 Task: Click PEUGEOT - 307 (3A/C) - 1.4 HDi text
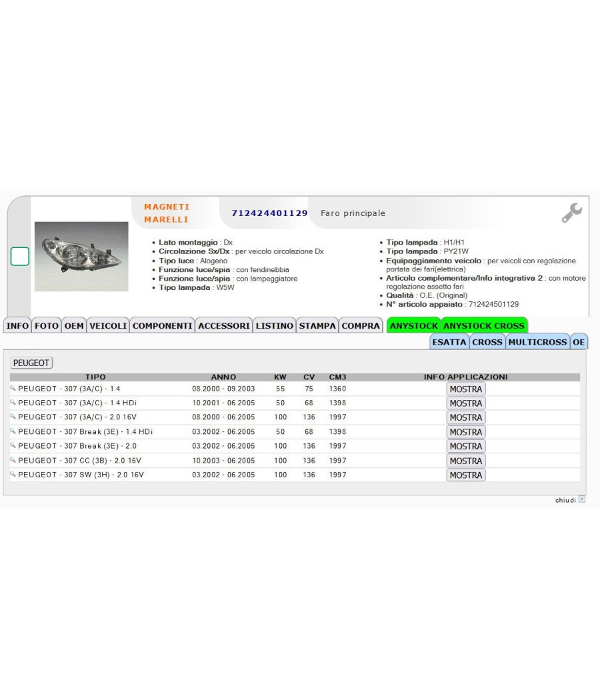tap(77, 403)
